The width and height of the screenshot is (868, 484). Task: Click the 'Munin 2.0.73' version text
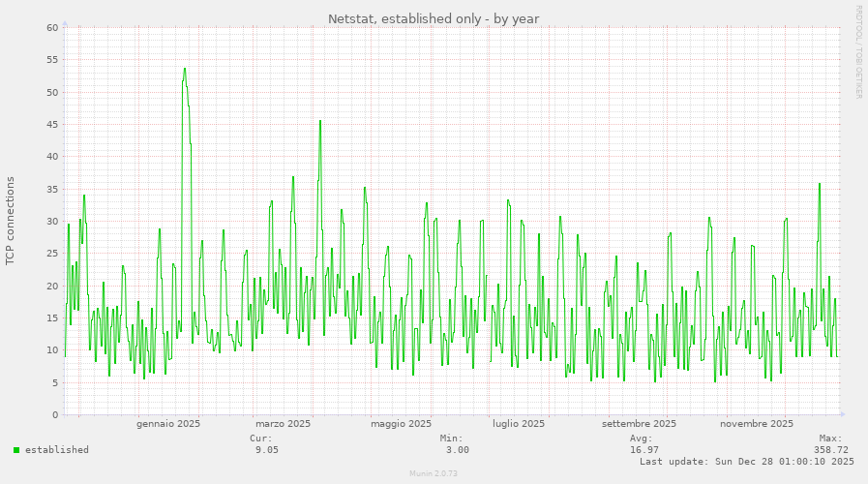coord(434,473)
